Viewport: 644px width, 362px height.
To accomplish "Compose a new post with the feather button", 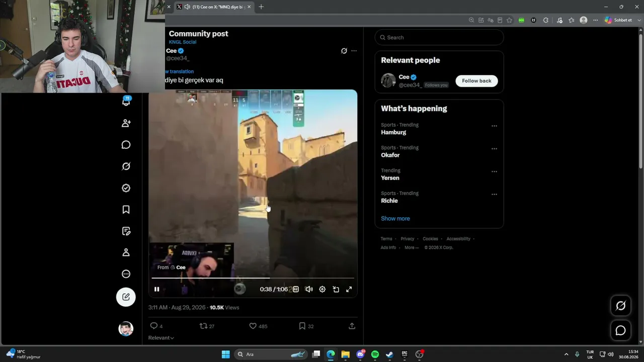I will point(126,297).
